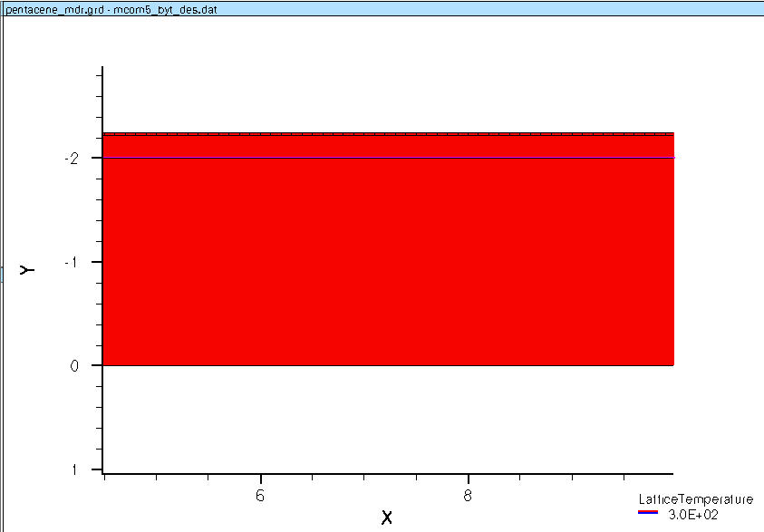Click the red LatticeTemperature plot region

pos(388,263)
